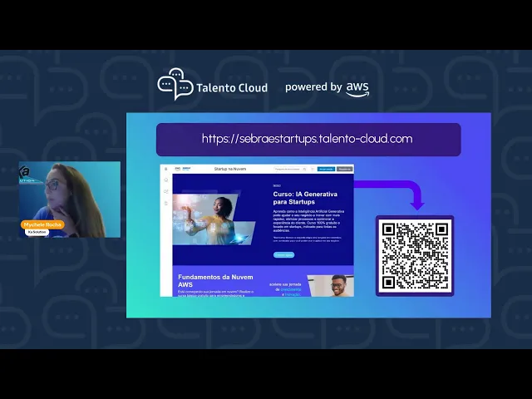Click the QR code image
The width and height of the screenshot is (532, 399).
pos(415,256)
